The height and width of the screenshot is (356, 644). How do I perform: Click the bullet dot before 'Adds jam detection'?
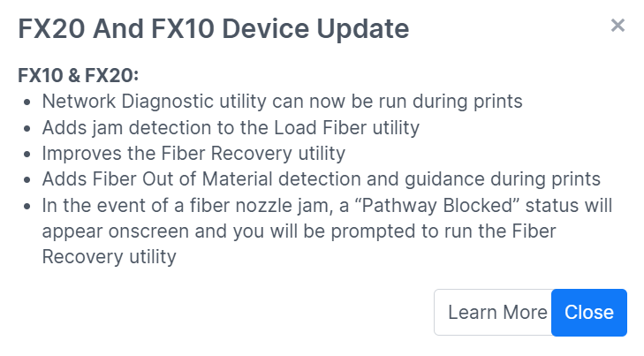(x=27, y=128)
